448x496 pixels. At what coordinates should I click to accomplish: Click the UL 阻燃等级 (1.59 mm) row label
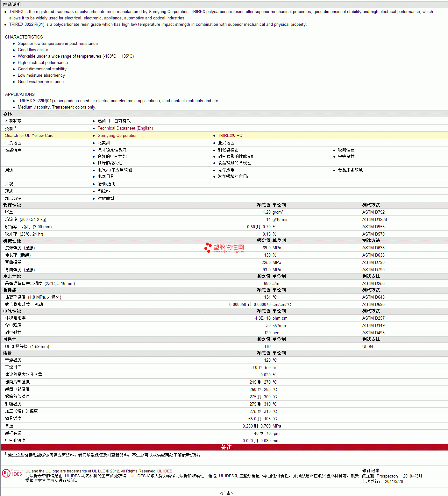(x=27, y=346)
